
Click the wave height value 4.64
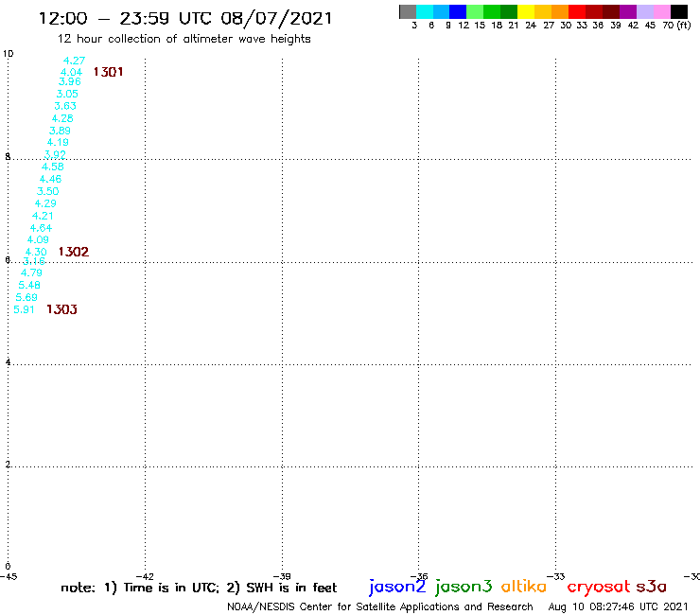click(x=41, y=228)
